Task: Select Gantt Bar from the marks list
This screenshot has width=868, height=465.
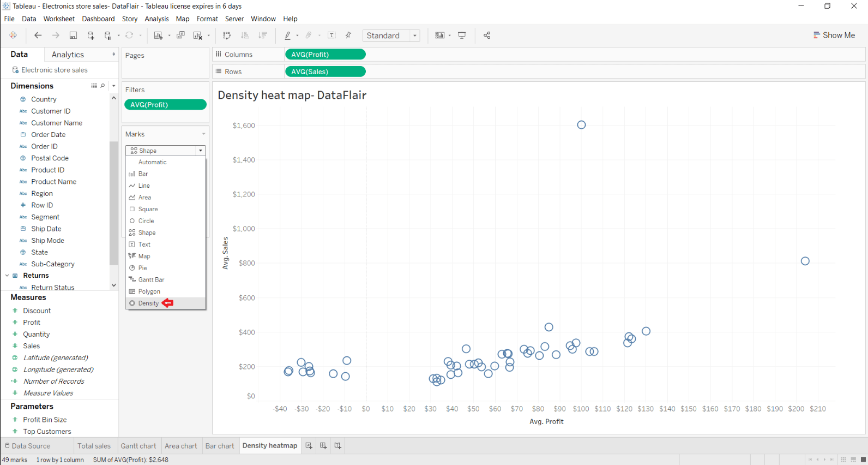Action: click(166, 279)
